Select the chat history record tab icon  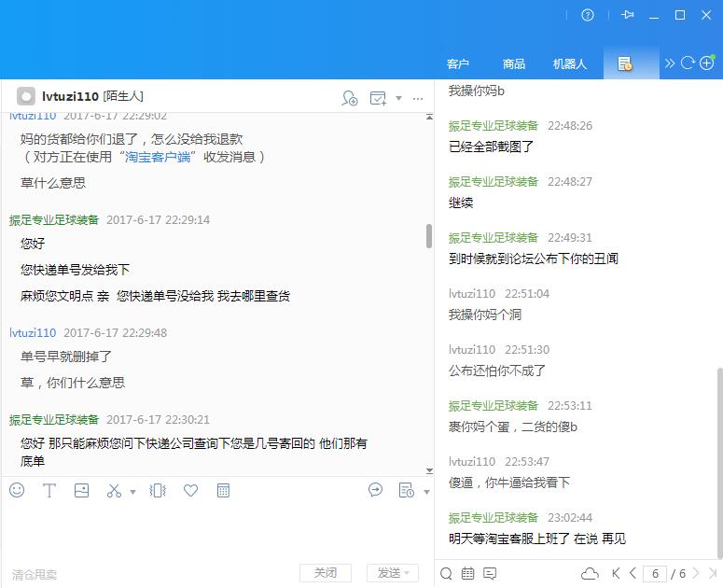[625, 63]
